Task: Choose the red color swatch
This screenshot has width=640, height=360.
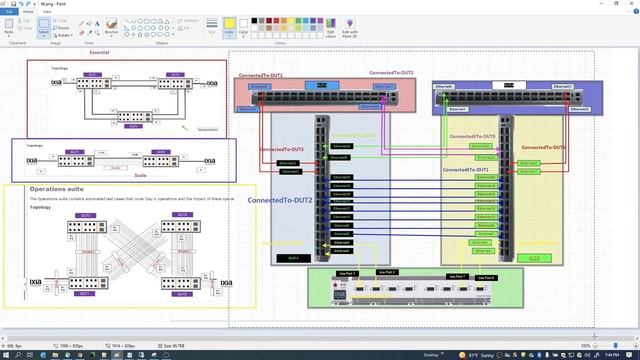Action: point(276,20)
